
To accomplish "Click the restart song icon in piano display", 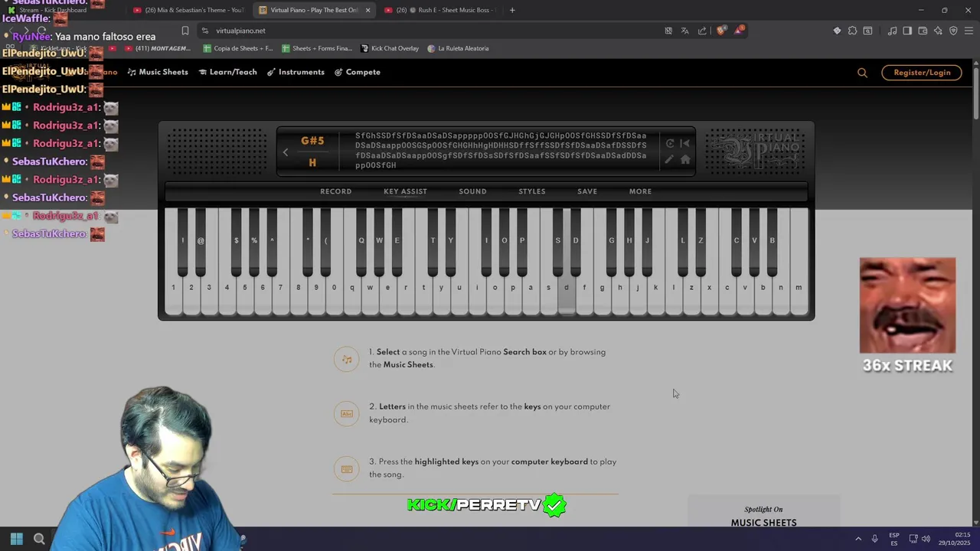I will coord(670,143).
